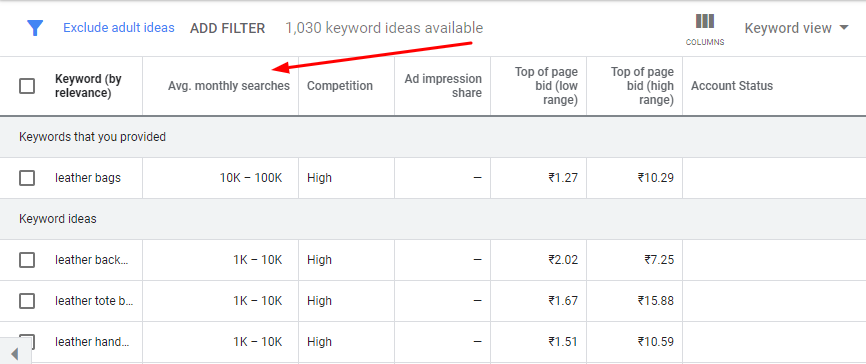The width and height of the screenshot is (866, 364).
Task: Click the ADD FILTER button
Action: tap(228, 28)
